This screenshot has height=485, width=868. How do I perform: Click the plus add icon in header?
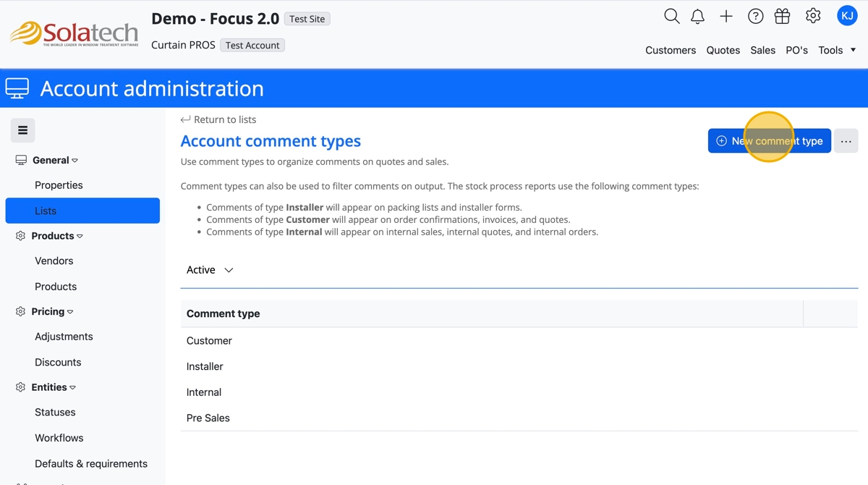[726, 17]
